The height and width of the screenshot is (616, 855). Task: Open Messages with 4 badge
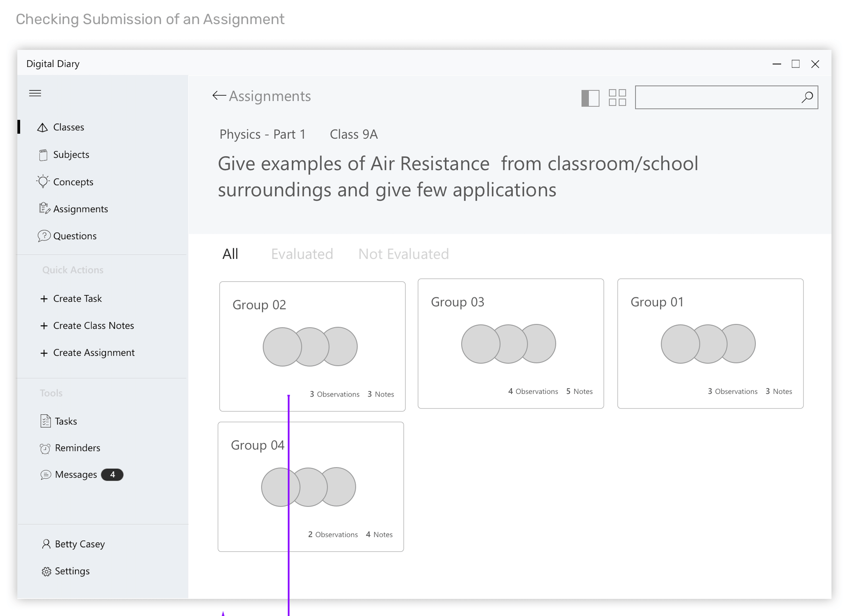pyautogui.click(x=76, y=475)
